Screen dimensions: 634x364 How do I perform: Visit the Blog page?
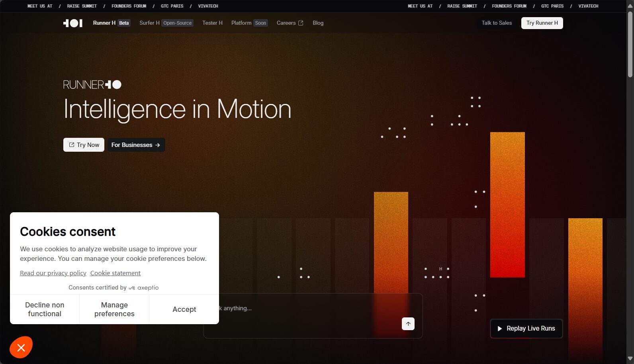[x=318, y=23]
